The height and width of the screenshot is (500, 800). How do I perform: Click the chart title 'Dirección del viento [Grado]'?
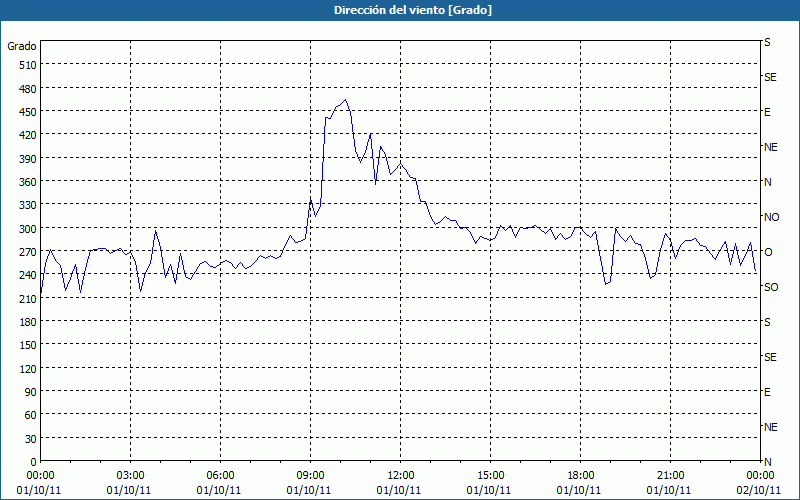point(413,10)
